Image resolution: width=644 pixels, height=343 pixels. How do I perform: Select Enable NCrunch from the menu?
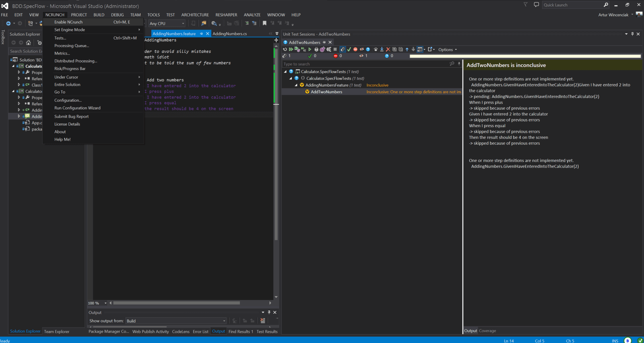[x=68, y=22]
